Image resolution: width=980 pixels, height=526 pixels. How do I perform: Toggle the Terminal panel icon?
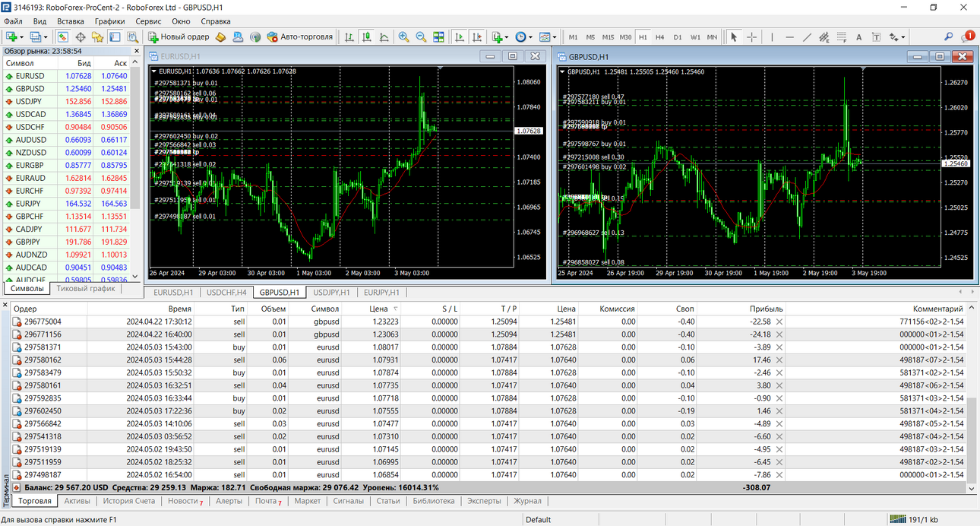click(x=115, y=36)
